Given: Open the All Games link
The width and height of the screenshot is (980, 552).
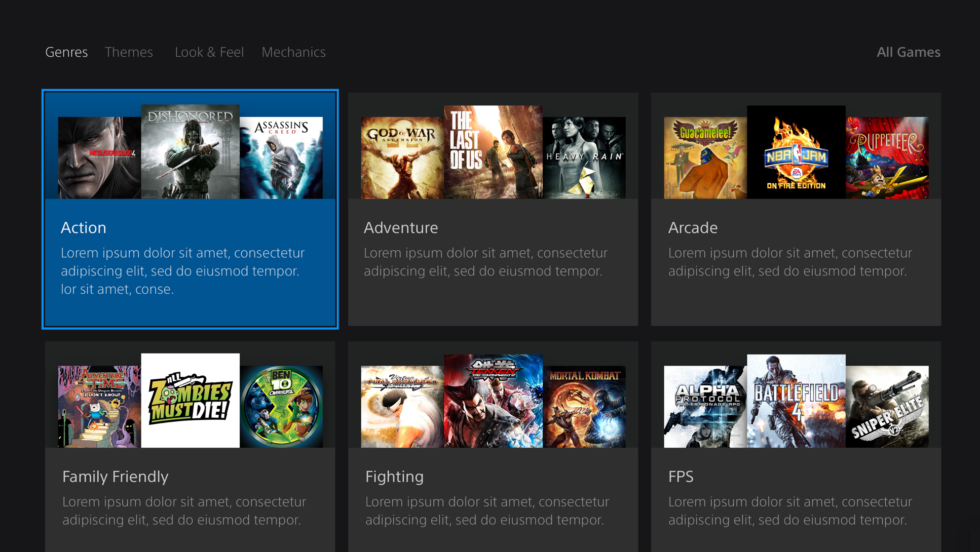Looking at the screenshot, I should (908, 52).
